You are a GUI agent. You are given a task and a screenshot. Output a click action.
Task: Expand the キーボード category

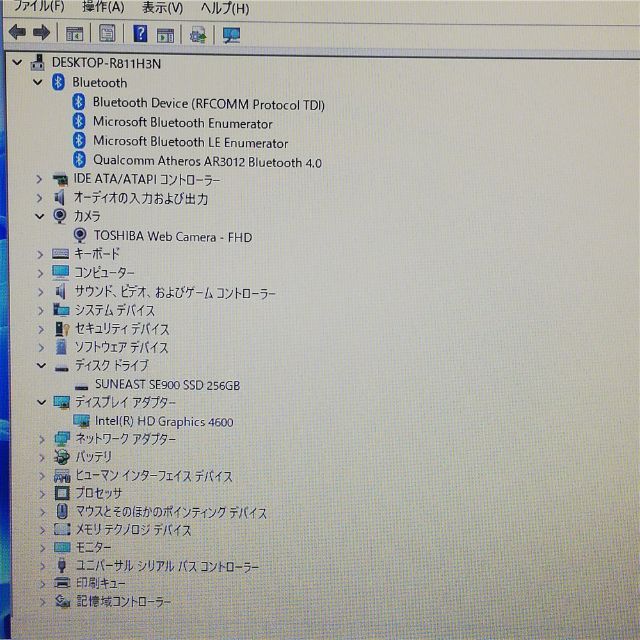[40, 254]
